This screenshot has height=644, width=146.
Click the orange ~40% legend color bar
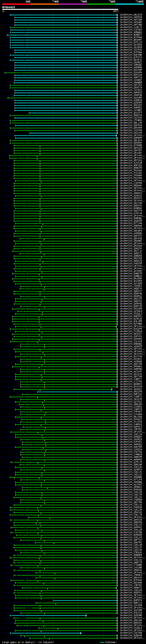(45, 4)
